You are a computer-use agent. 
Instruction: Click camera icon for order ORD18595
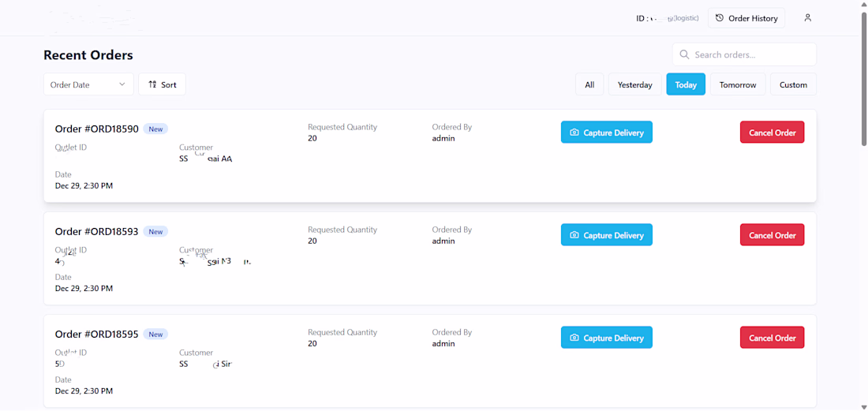[574, 338]
